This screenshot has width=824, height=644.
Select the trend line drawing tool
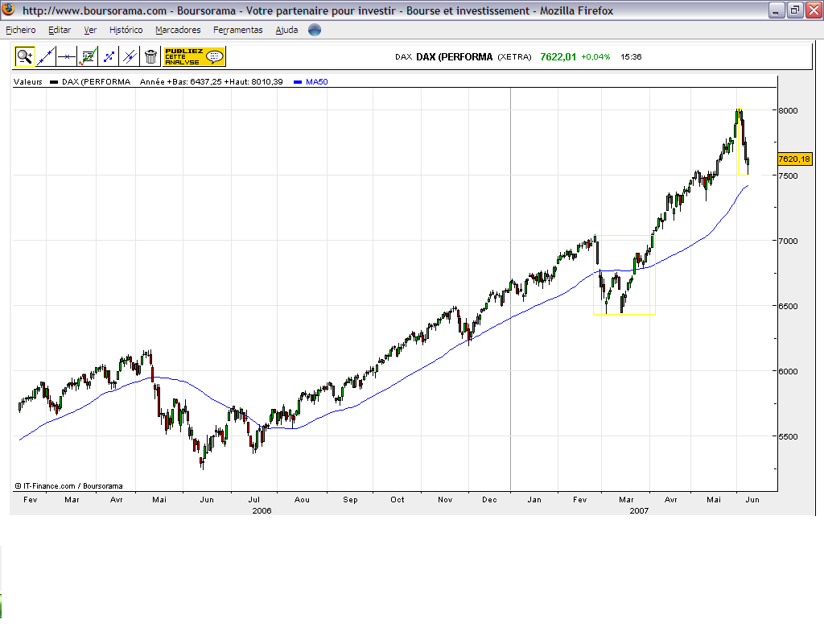coord(46,56)
